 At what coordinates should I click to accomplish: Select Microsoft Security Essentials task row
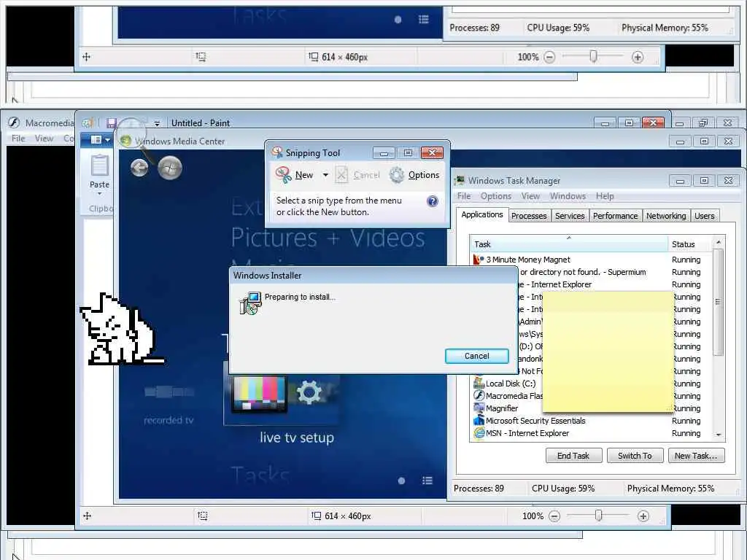coord(592,421)
